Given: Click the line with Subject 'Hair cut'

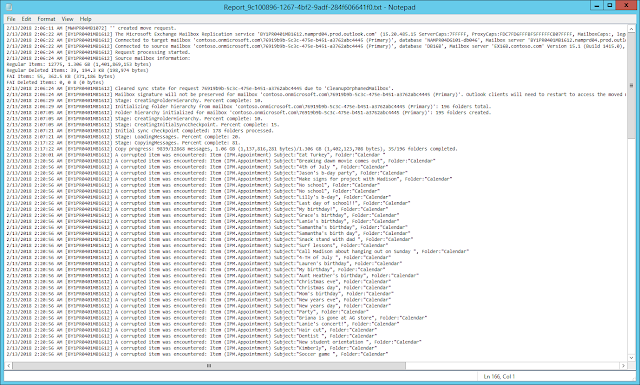Looking at the screenshot, I should 191,330.
